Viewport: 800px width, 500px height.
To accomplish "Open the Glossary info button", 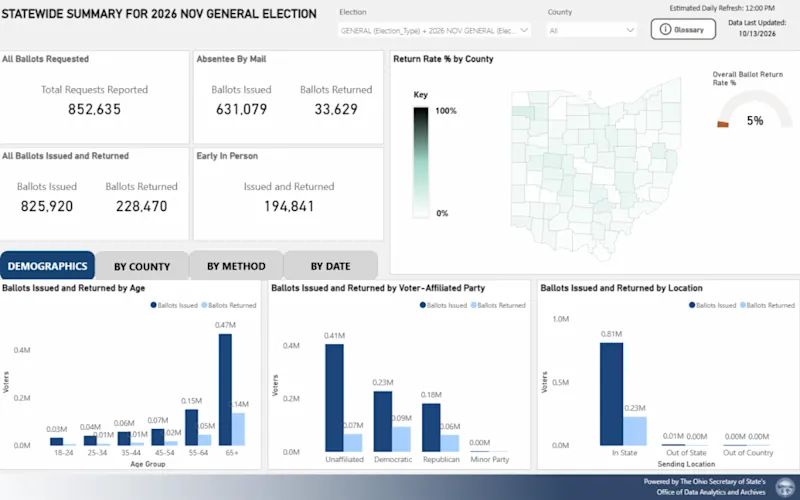I will (x=683, y=30).
